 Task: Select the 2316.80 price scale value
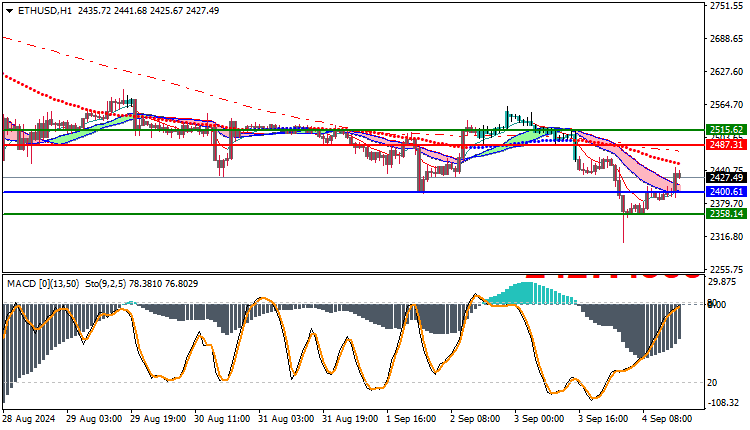point(727,237)
